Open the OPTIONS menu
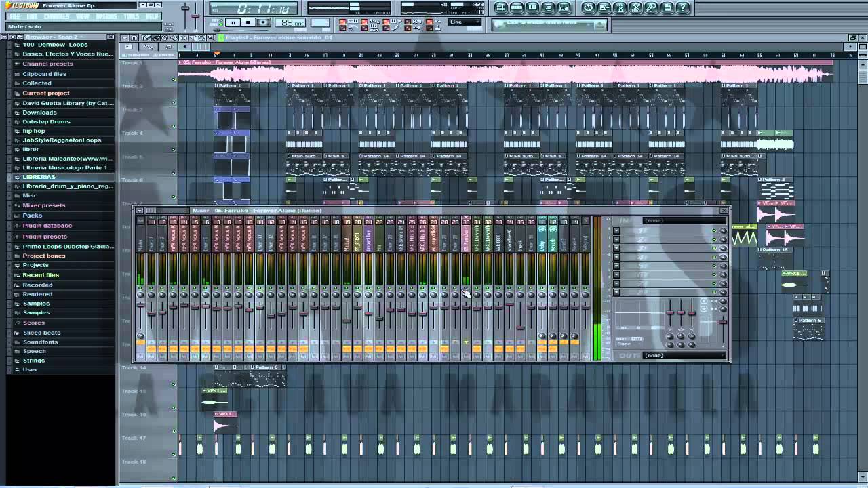The height and width of the screenshot is (488, 868). tap(106, 16)
